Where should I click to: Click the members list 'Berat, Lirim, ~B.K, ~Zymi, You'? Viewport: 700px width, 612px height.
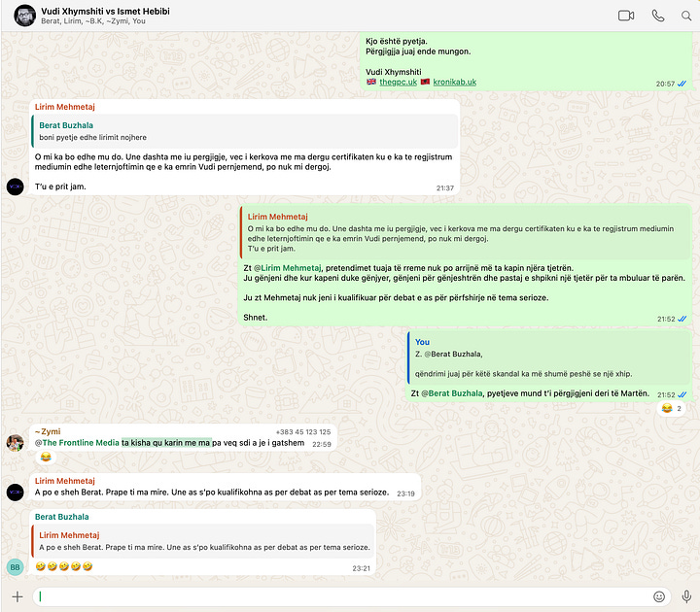click(93, 21)
